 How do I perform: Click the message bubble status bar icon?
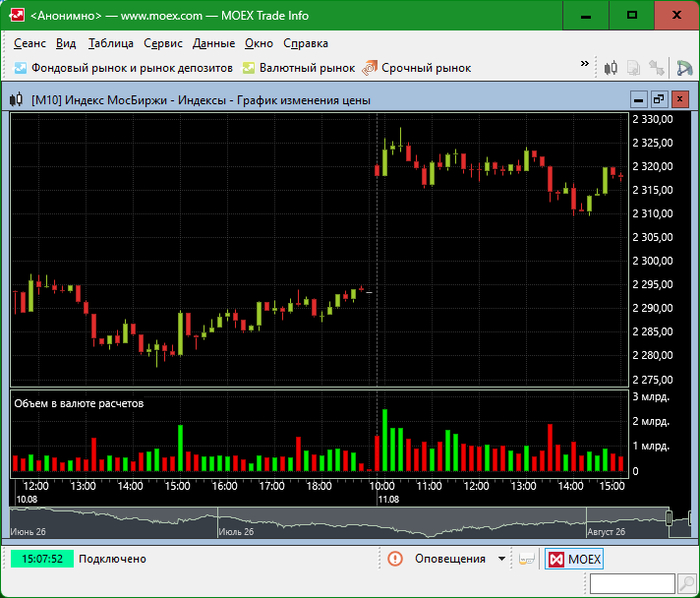[x=527, y=559]
